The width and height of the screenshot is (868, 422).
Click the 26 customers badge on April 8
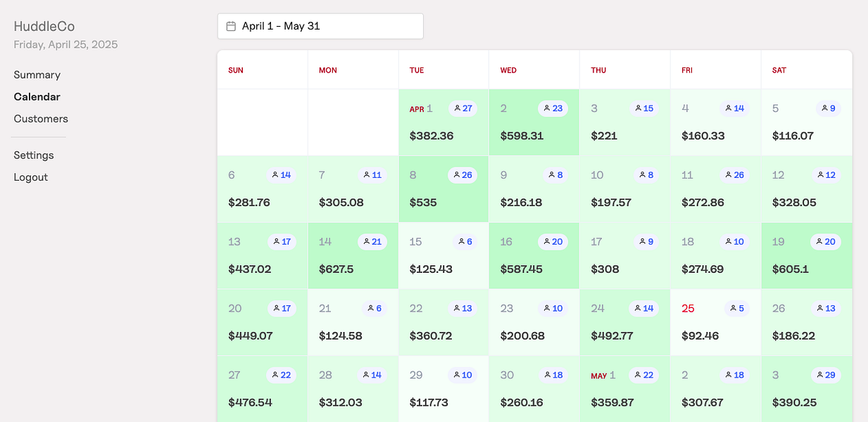tap(463, 175)
